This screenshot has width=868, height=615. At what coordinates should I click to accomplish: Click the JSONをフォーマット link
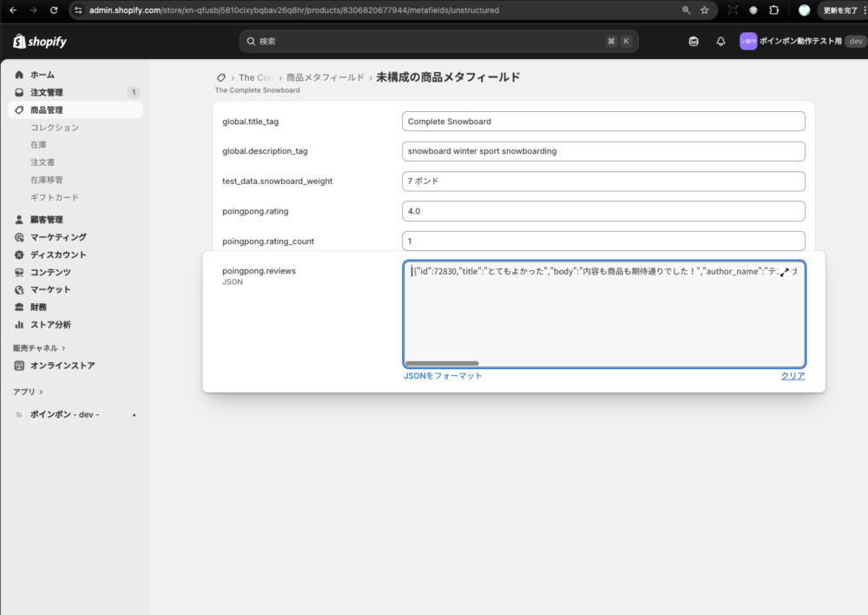coord(443,376)
